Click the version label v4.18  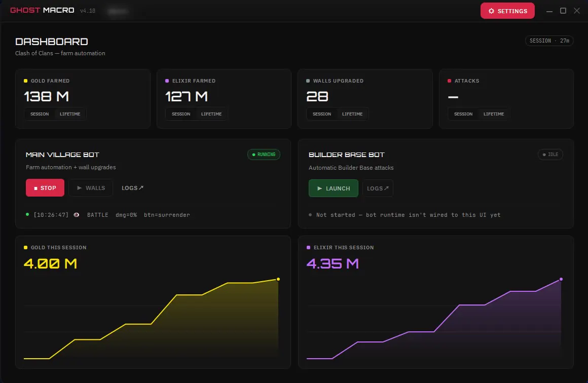[x=87, y=11]
